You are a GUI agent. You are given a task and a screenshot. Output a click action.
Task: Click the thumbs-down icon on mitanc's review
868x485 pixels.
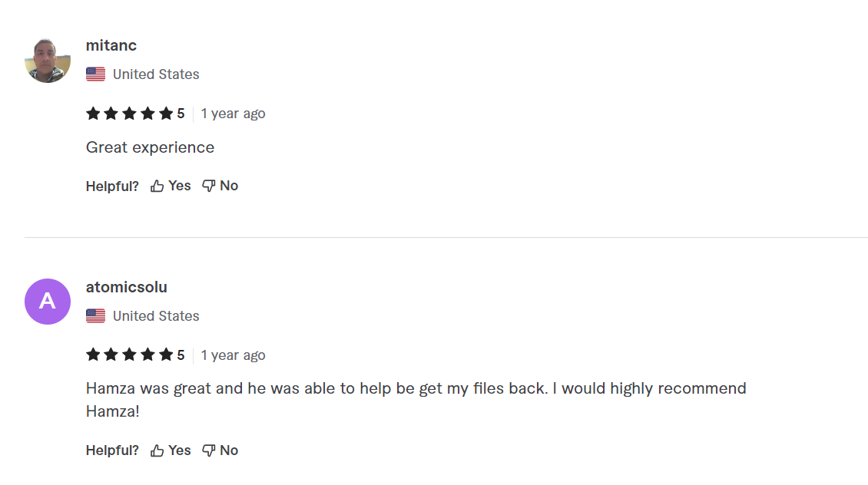tap(209, 186)
